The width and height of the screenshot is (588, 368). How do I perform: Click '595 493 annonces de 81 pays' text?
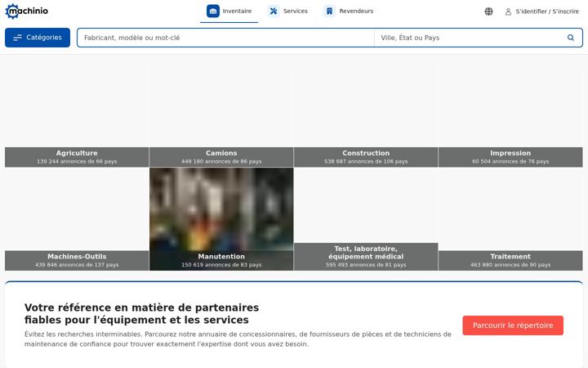pyautogui.click(x=366, y=265)
